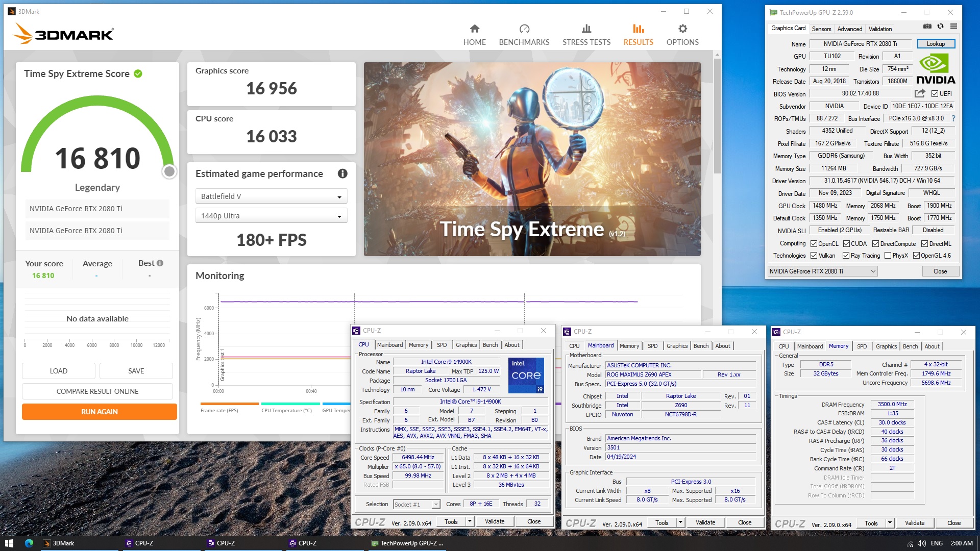Switch to 3DMark on the taskbar

pos(79,543)
